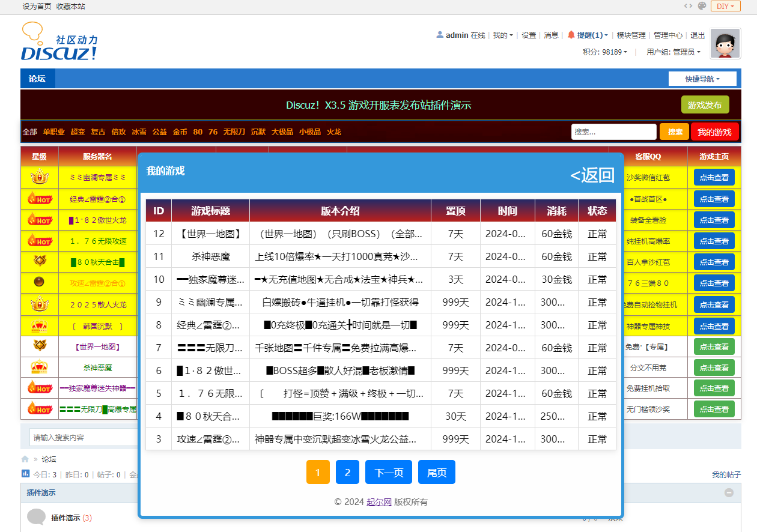Image resolution: width=757 pixels, height=532 pixels.
Task: Open the DIY dropdown
Action: pos(726,6)
